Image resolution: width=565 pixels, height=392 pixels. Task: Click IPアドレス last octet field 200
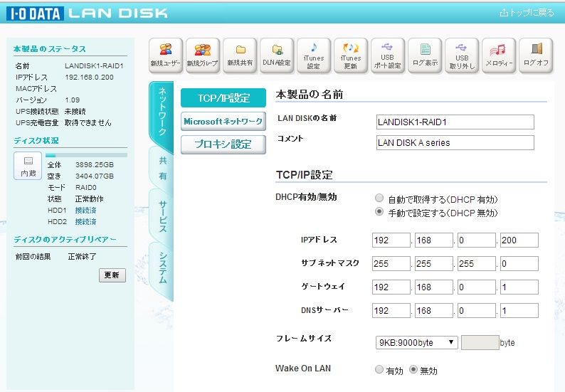point(519,240)
